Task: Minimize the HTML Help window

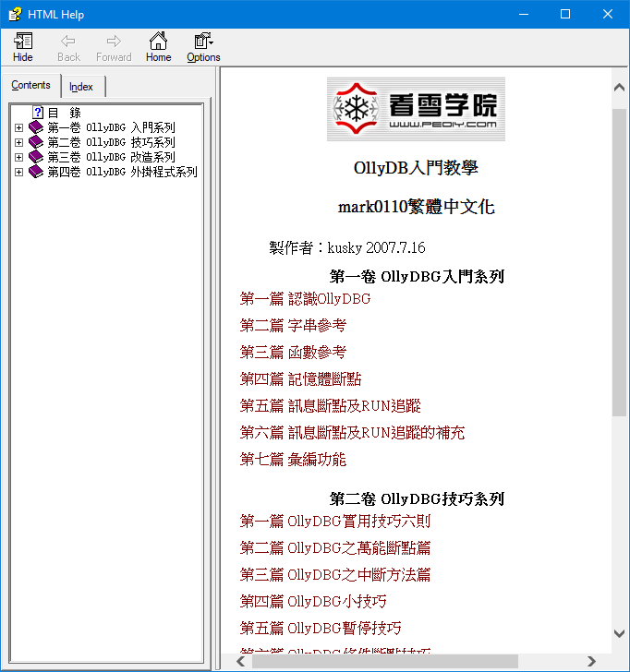Action: tap(523, 14)
